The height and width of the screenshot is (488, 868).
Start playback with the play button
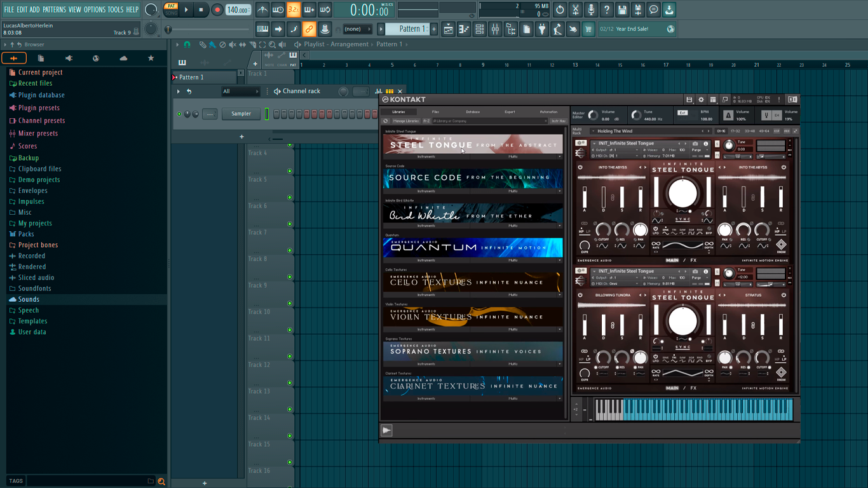[186, 10]
